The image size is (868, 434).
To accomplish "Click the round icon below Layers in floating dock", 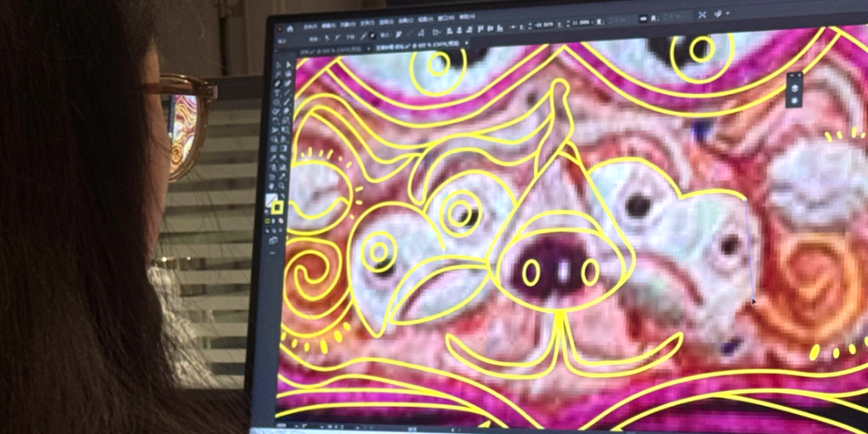I will tap(795, 100).
